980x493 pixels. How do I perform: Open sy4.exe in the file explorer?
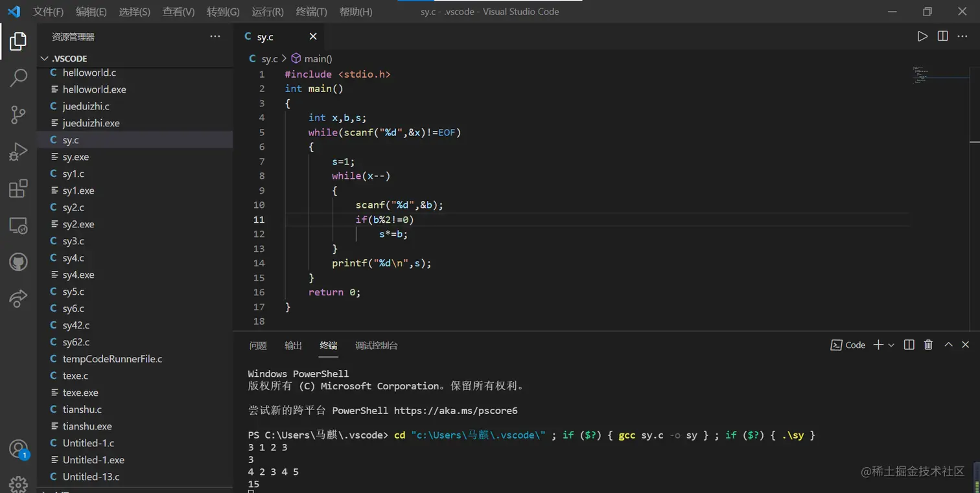pyautogui.click(x=135, y=275)
